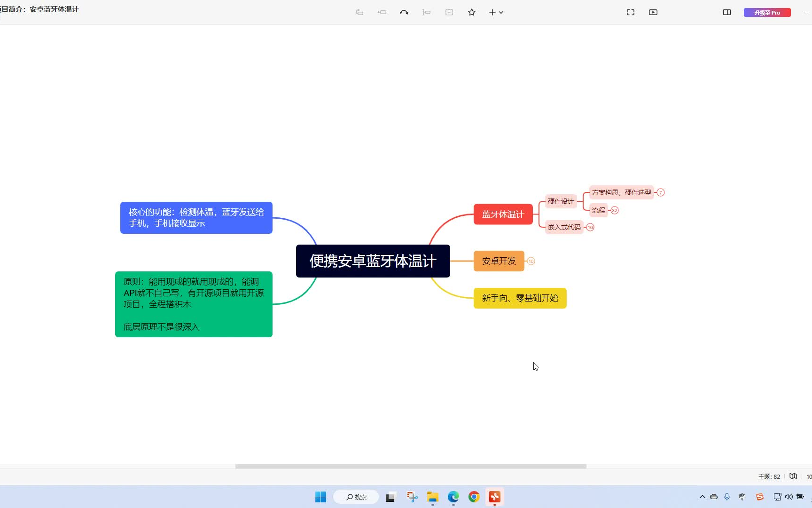812x508 pixels.
Task: Select the Relationship curved-arrow tool
Action: click(x=404, y=12)
